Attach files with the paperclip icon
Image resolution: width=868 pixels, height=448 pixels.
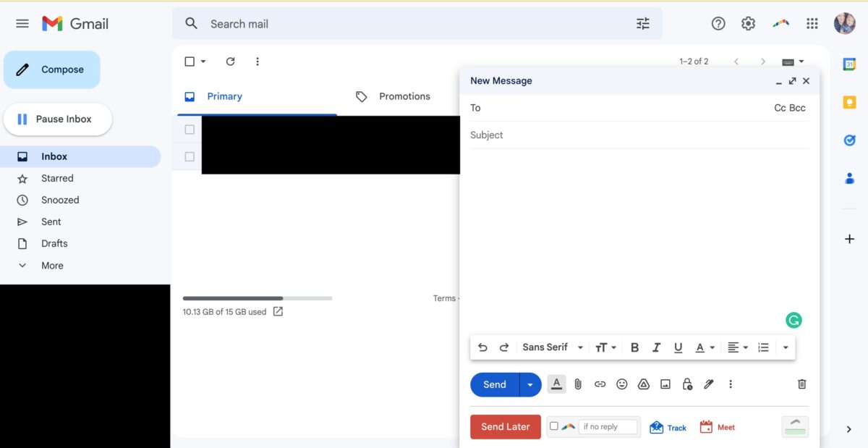click(x=578, y=384)
